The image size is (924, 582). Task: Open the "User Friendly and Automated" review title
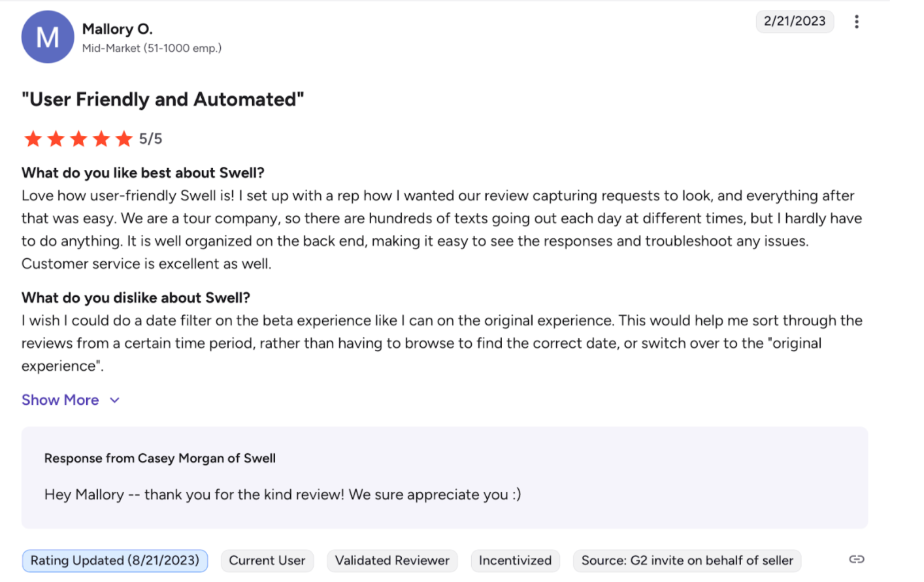pyautogui.click(x=163, y=99)
